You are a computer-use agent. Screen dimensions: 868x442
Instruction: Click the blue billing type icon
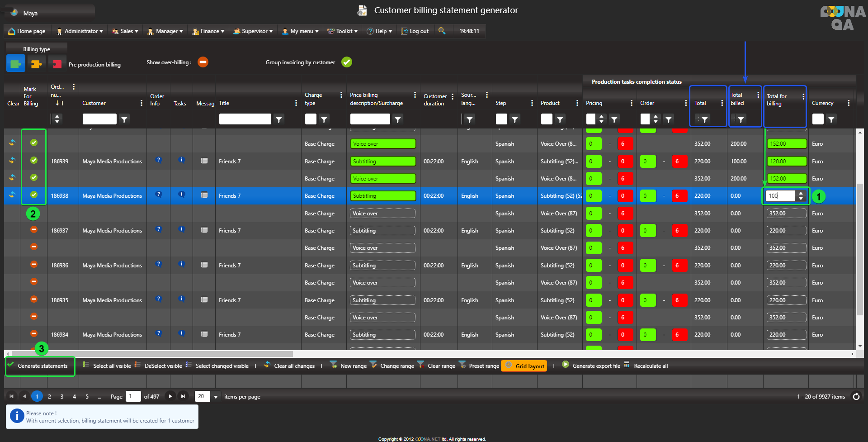coord(15,64)
